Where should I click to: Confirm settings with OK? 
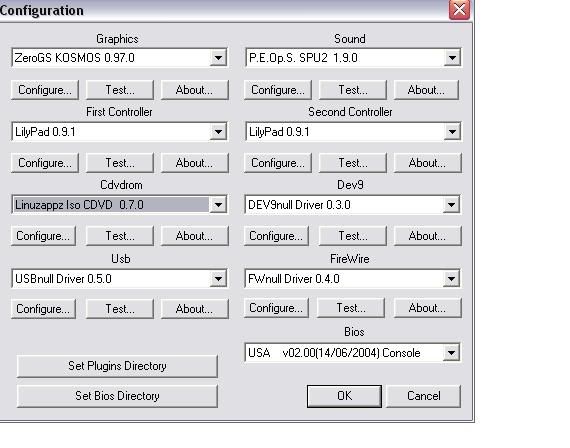344,396
